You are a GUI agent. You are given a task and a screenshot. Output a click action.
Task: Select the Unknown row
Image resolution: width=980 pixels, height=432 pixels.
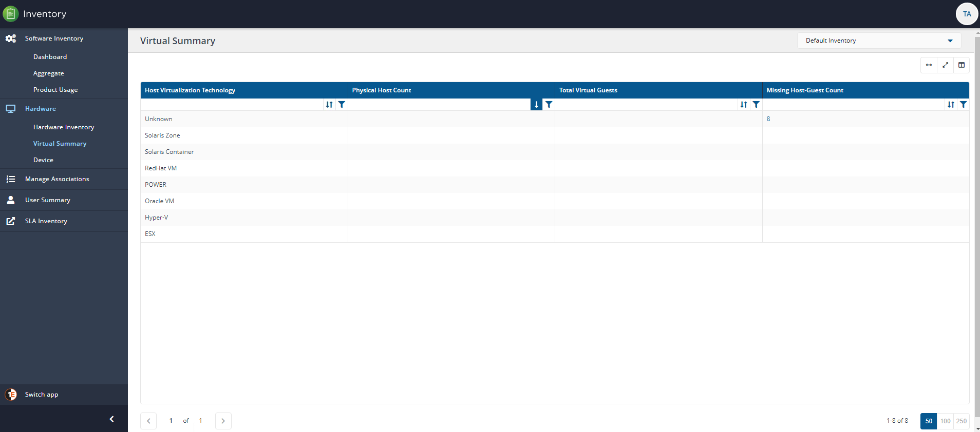(555, 119)
